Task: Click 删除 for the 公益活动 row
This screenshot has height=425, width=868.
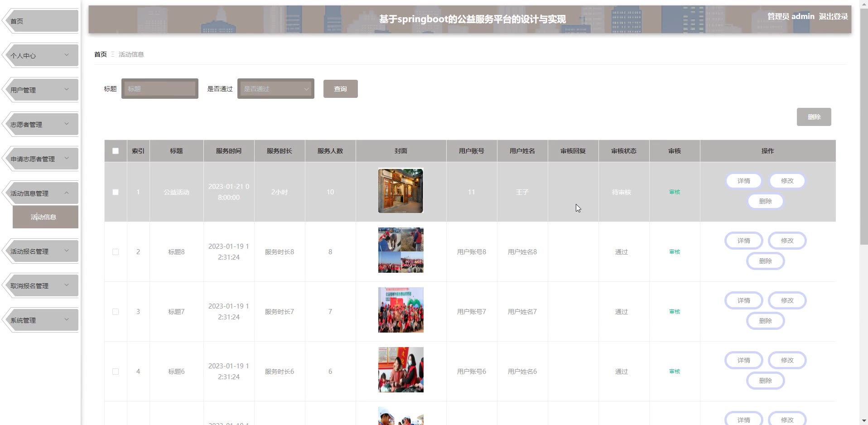Action: pos(766,201)
